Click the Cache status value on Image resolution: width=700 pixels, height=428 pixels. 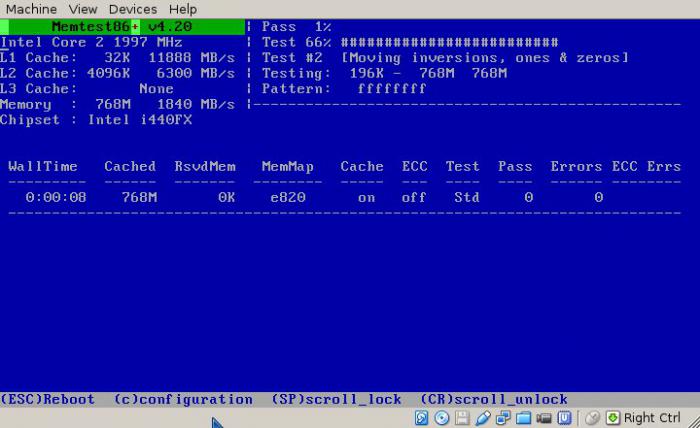[x=367, y=197]
